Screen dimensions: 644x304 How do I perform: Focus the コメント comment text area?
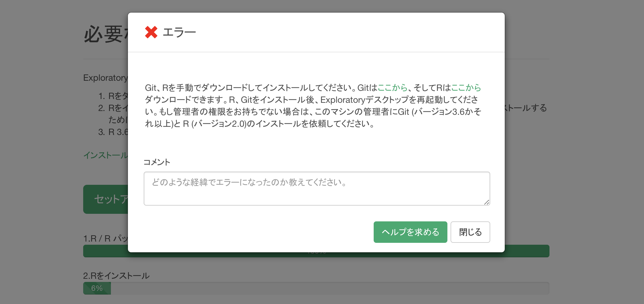[317, 189]
